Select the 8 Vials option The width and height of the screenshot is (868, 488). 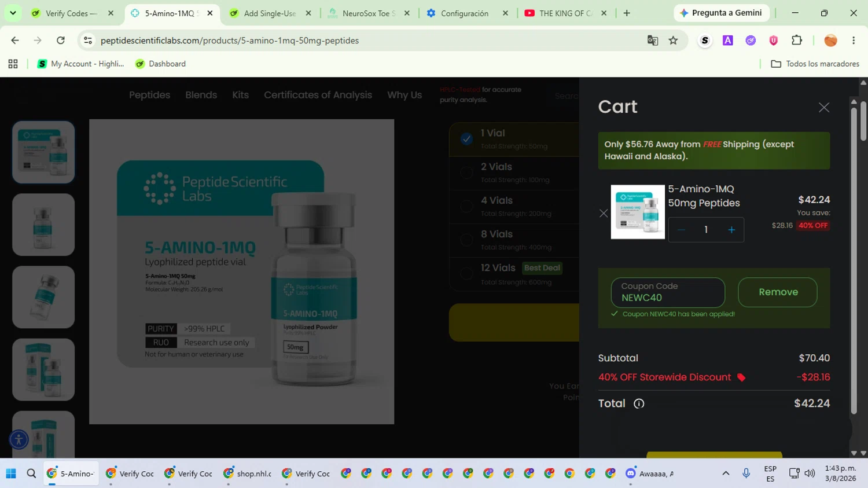tap(514, 240)
